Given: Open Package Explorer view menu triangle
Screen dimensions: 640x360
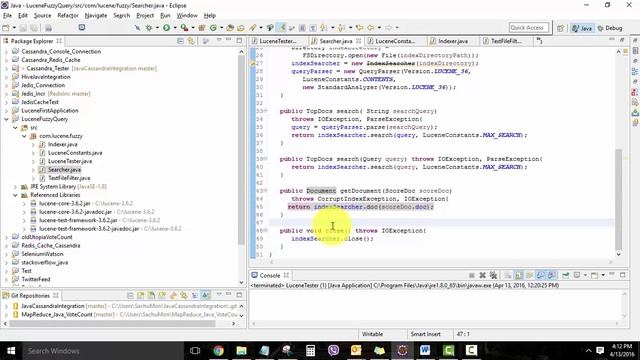Looking at the screenshot, I should pyautogui.click(x=219, y=41).
